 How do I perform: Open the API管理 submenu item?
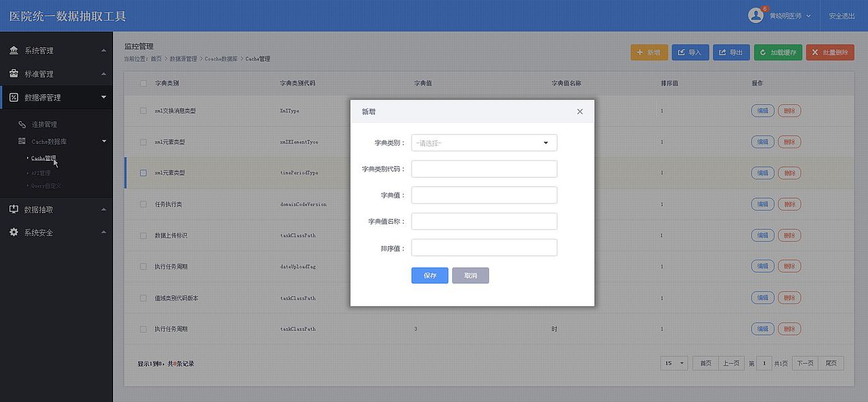[x=41, y=173]
